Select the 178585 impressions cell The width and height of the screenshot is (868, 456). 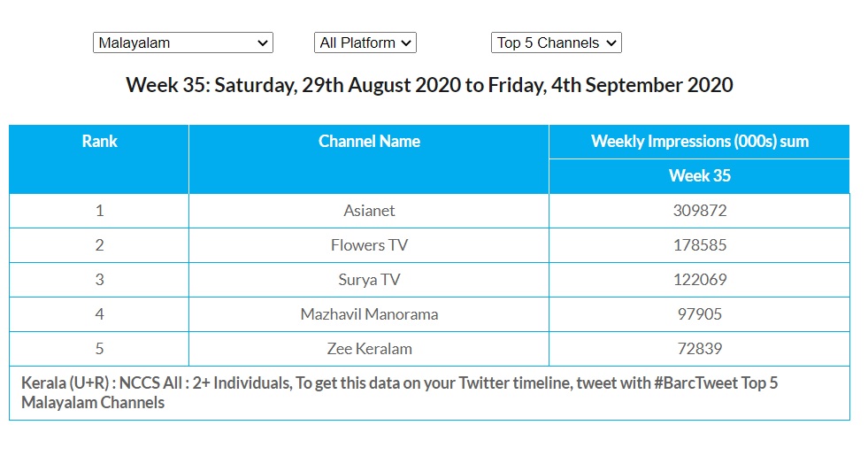coord(699,245)
